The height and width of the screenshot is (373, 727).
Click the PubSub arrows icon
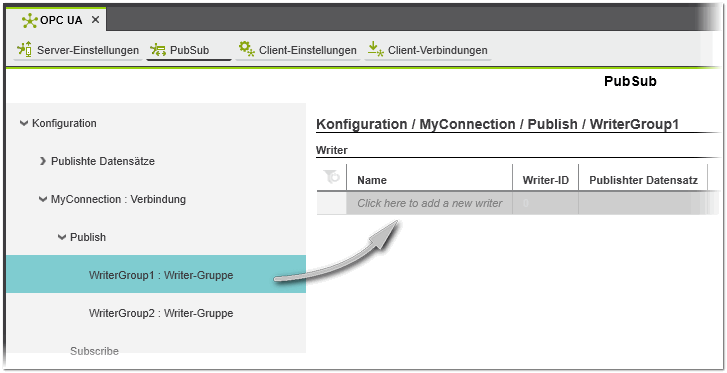point(158,50)
